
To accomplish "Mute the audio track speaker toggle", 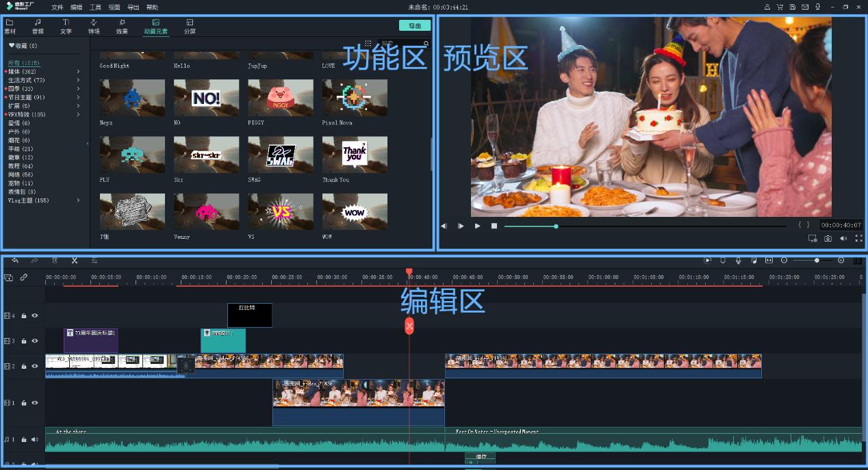I will point(34,440).
